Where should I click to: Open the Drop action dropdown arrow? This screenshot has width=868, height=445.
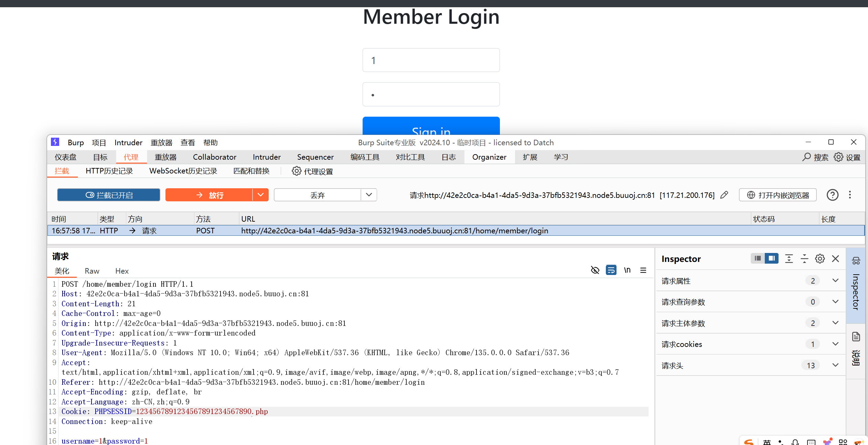[369, 195]
